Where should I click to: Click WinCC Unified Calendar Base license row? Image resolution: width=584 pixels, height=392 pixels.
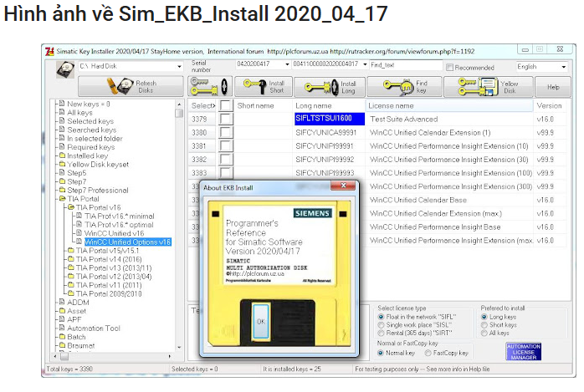(449, 200)
